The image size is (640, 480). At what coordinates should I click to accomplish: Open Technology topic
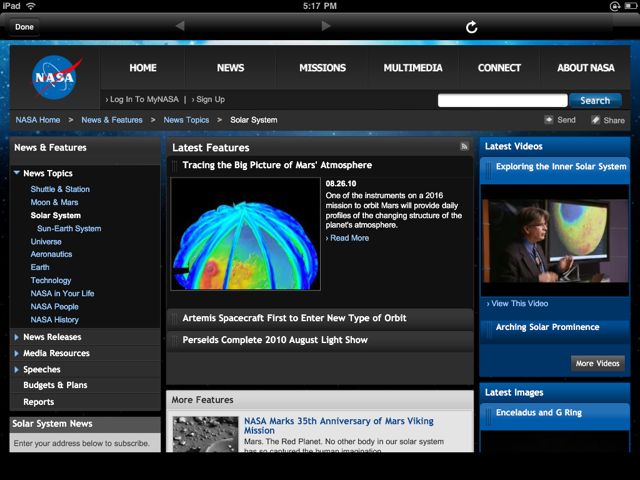(x=51, y=280)
